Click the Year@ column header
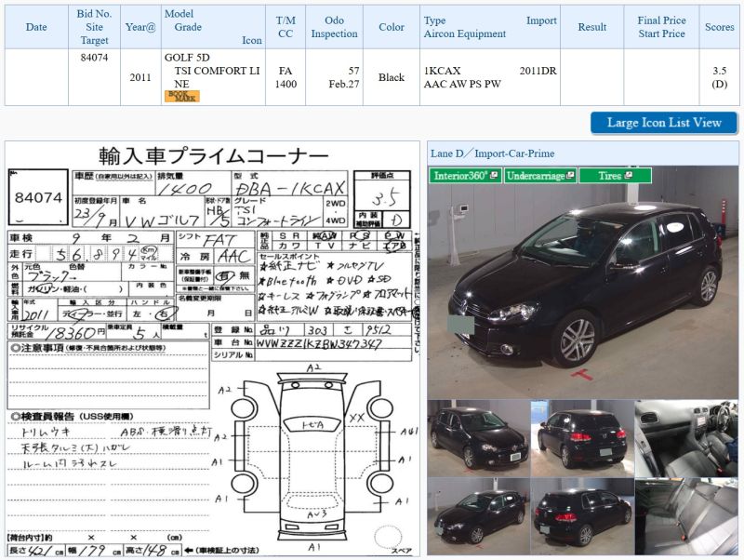744x560 pixels. 140,27
